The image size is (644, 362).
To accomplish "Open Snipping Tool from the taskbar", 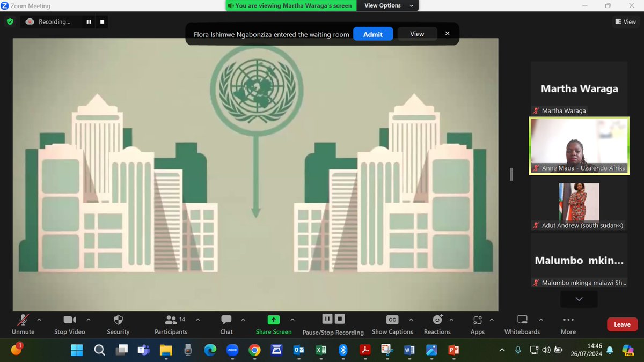I will click(x=387, y=350).
